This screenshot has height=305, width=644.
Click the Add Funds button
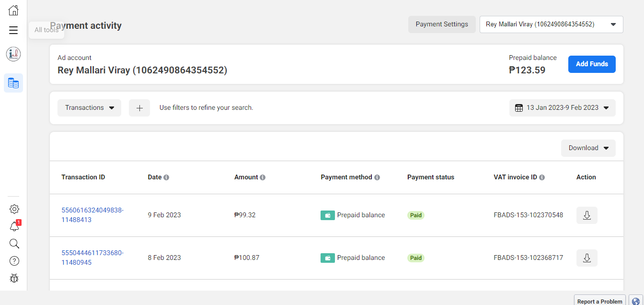point(592,64)
